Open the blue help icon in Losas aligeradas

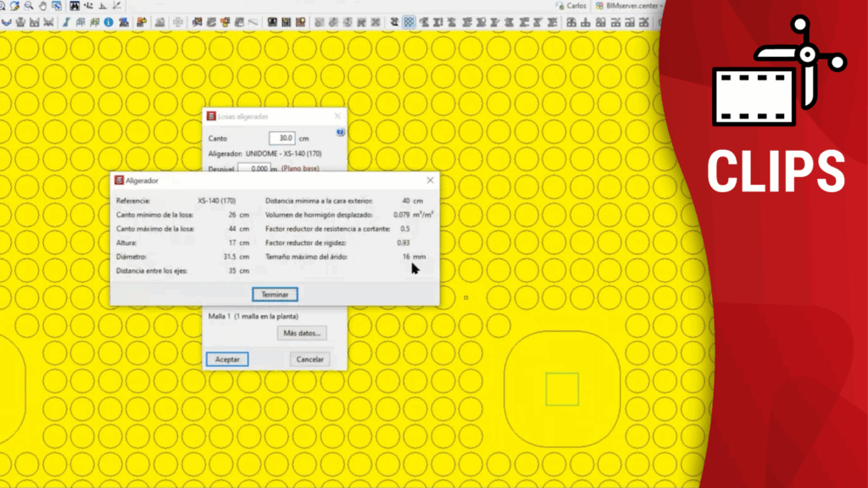341,133
